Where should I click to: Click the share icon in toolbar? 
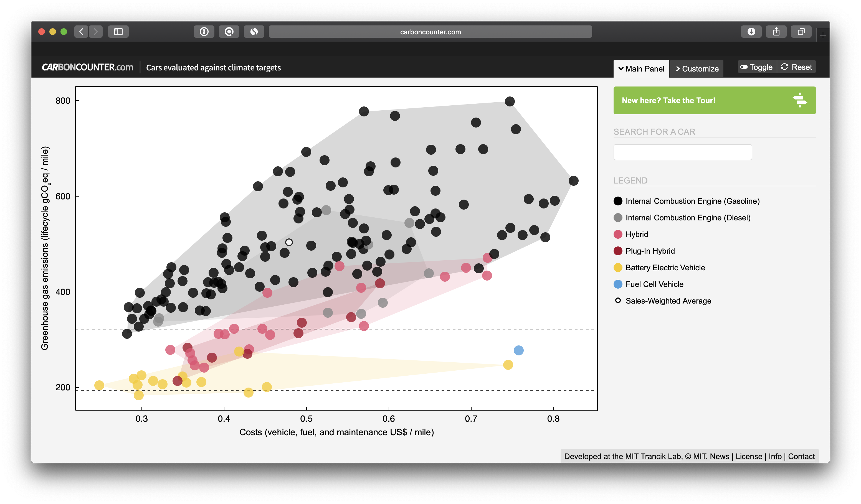click(x=776, y=32)
